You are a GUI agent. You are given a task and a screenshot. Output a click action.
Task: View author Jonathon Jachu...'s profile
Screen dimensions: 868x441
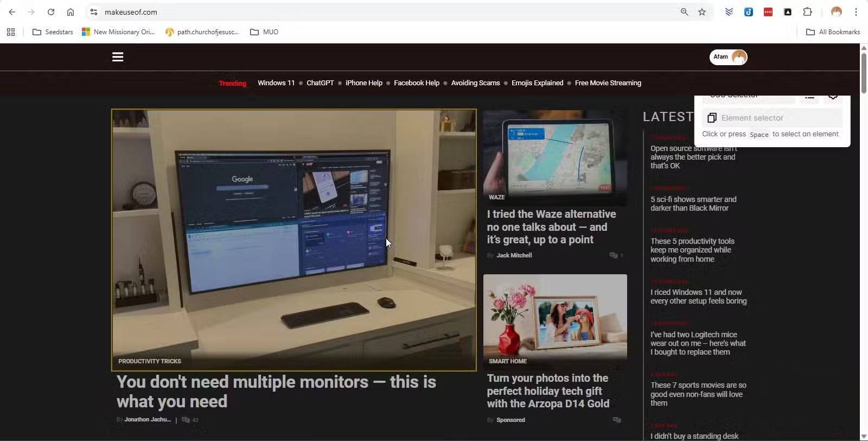148,419
